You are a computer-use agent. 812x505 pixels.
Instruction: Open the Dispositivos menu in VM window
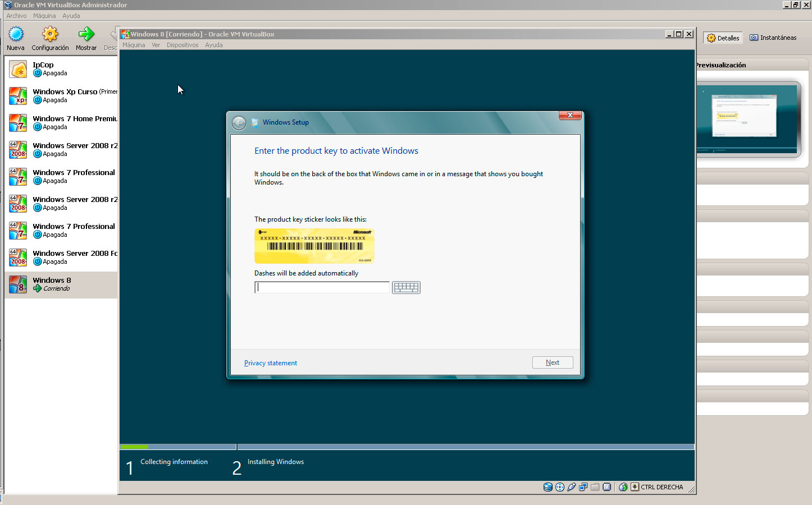point(182,45)
